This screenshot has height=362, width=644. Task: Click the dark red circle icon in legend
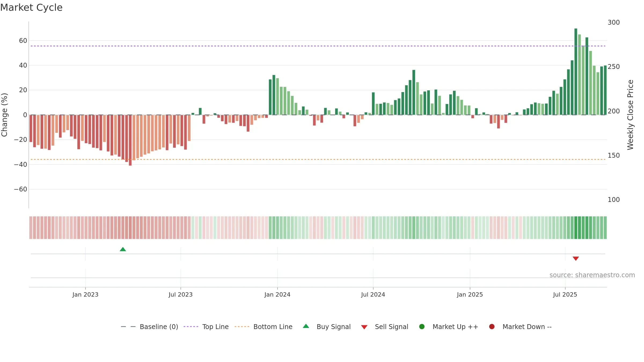(x=492, y=327)
